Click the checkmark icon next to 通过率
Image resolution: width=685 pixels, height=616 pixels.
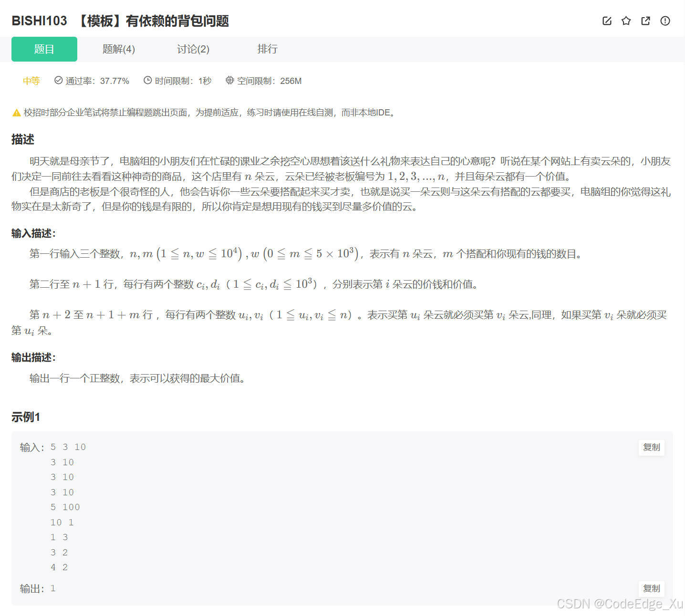click(58, 81)
